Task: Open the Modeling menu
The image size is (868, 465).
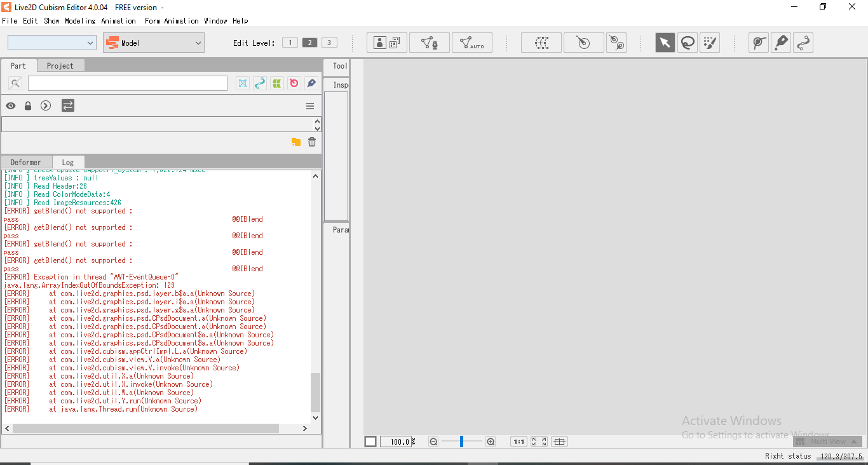Action: pyautogui.click(x=80, y=21)
